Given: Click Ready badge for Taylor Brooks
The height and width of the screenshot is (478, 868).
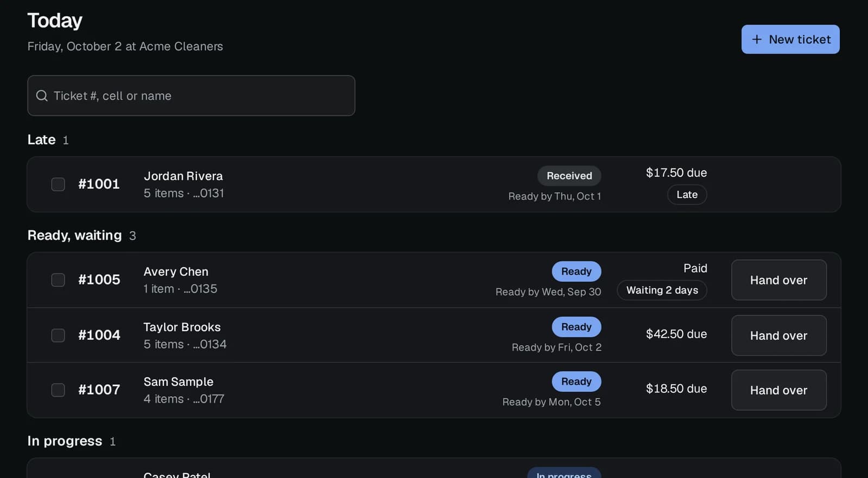Looking at the screenshot, I should point(576,327).
